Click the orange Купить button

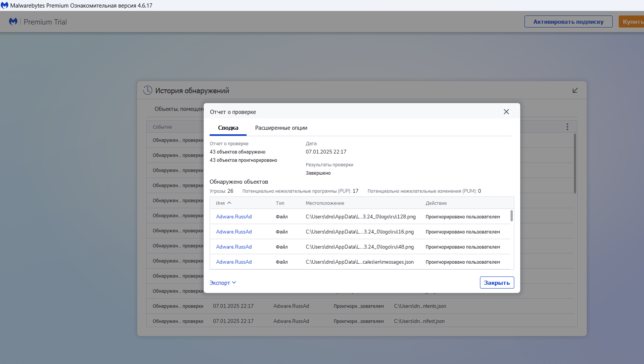[632, 22]
